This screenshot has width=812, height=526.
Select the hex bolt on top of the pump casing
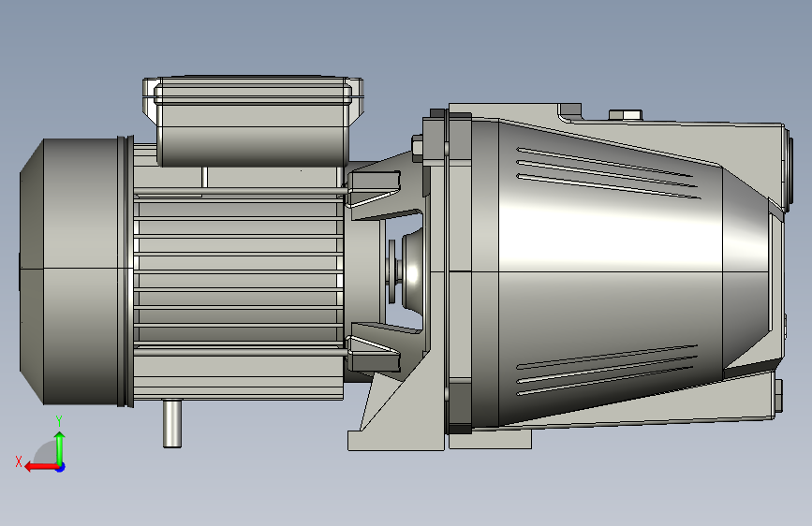(x=625, y=114)
